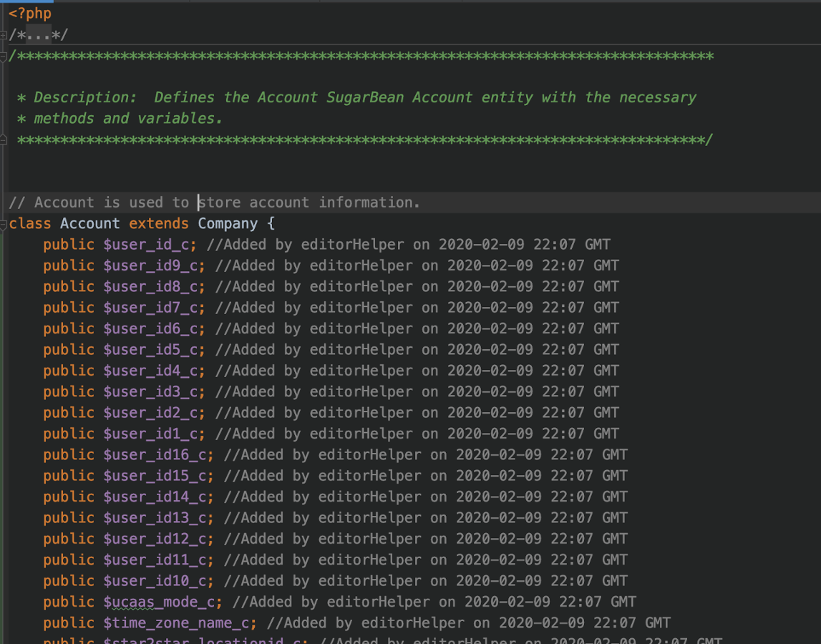Expand the folded /*...*/ comment block

click(x=4, y=34)
